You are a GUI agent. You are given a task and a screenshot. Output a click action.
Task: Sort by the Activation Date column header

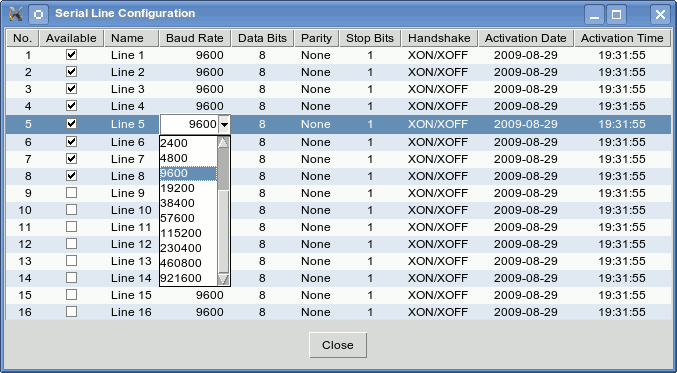coord(525,38)
